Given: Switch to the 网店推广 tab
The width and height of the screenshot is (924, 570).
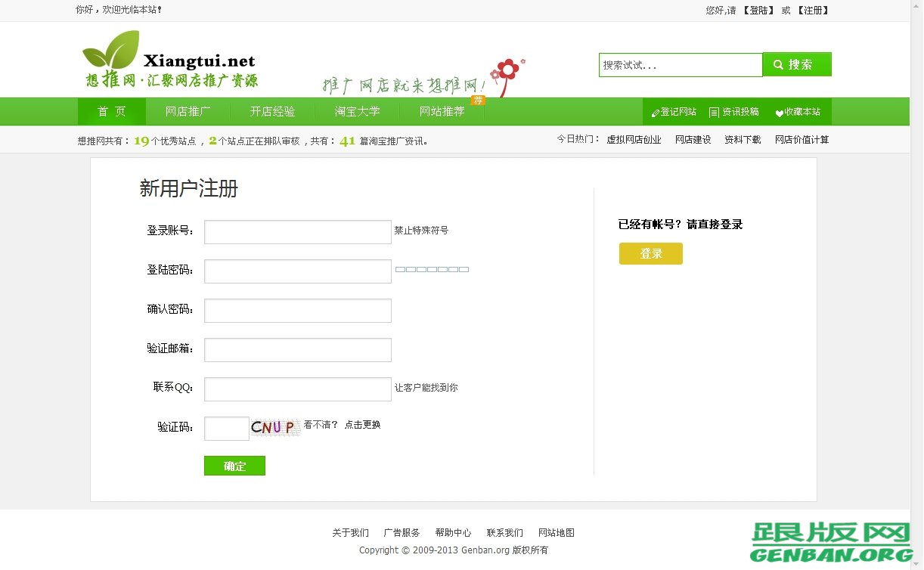Looking at the screenshot, I should pos(188,111).
